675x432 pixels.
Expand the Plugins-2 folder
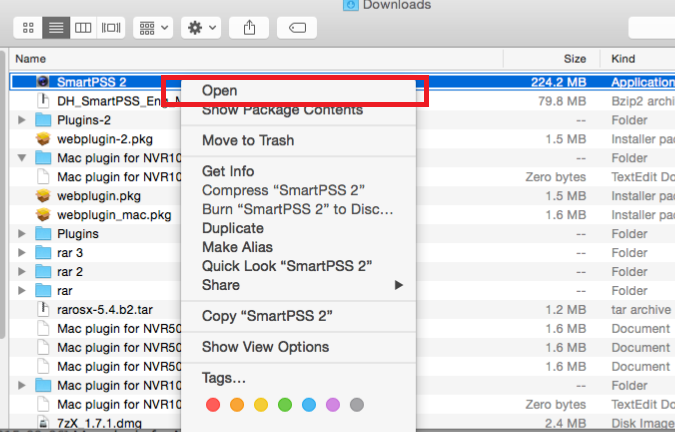pyautogui.click(x=22, y=120)
